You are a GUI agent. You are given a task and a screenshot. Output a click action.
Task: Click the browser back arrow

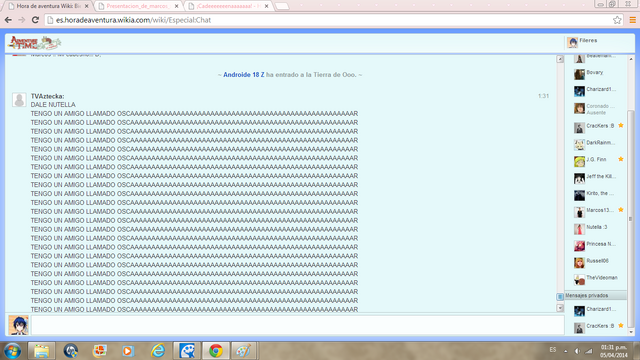8,20
